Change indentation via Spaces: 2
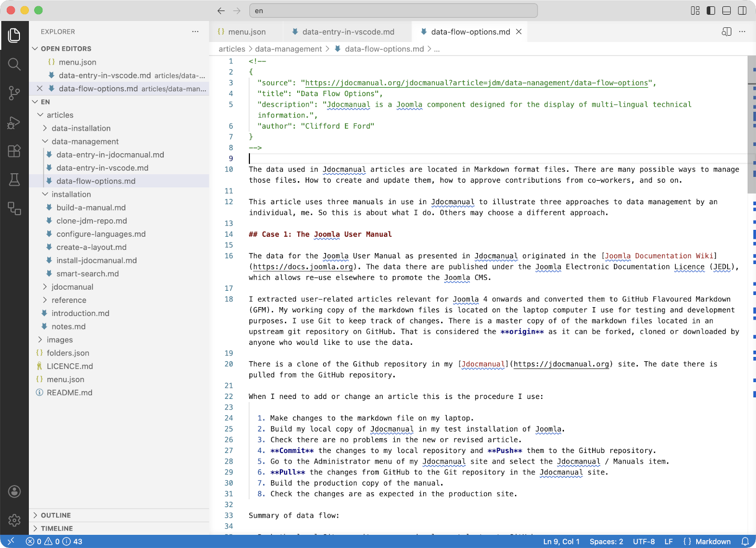756x548 pixels. click(x=606, y=541)
